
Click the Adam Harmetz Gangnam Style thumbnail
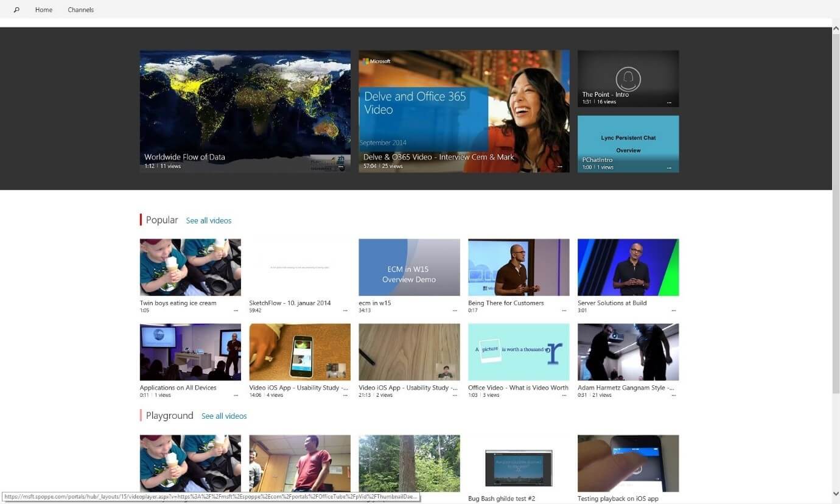tap(628, 352)
